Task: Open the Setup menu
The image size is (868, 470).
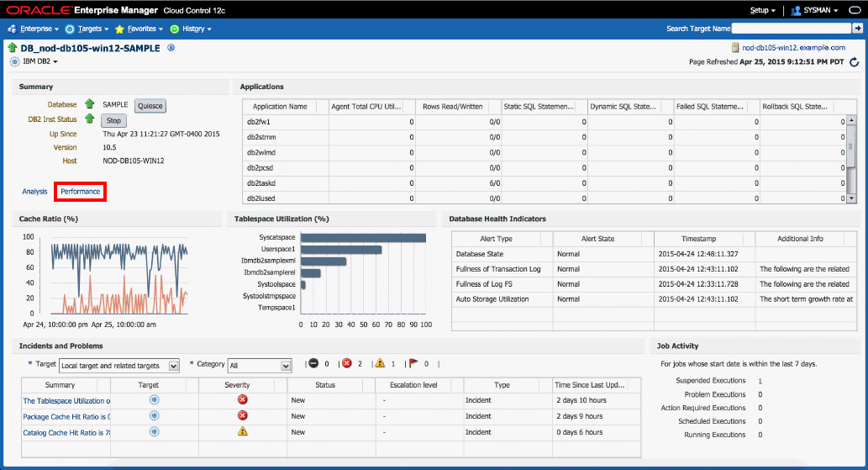Action: [x=763, y=11]
